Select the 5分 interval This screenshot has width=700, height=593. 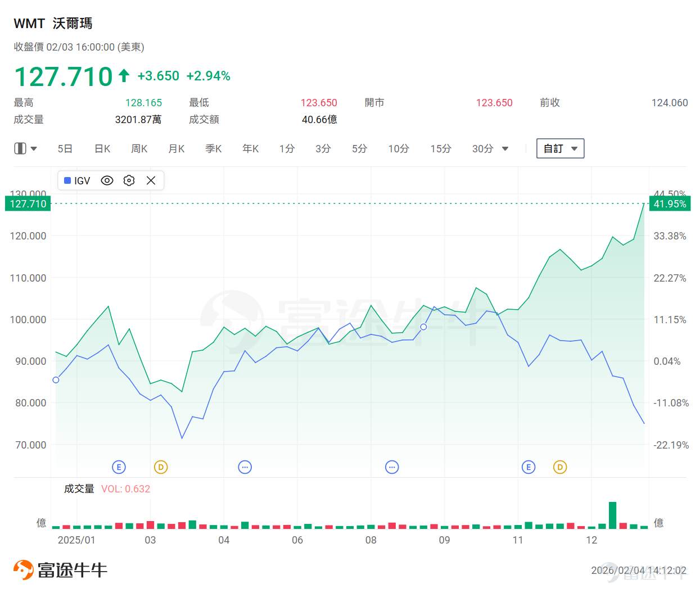pyautogui.click(x=360, y=148)
